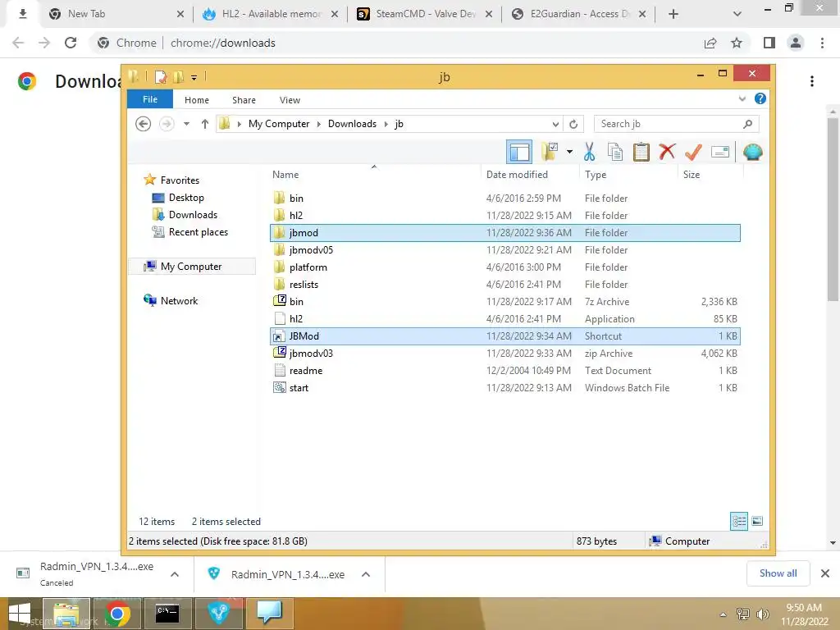Select the JBMod shortcut file

click(x=505, y=336)
